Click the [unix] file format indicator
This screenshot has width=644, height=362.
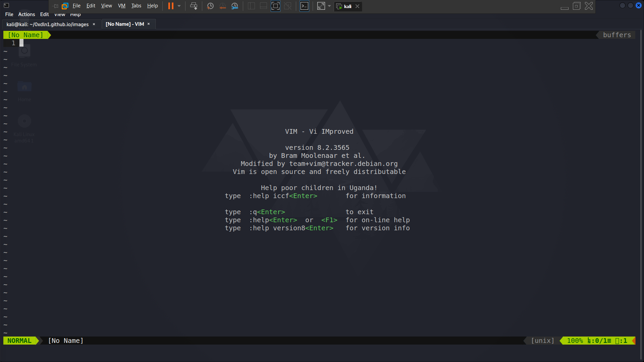tap(543, 341)
